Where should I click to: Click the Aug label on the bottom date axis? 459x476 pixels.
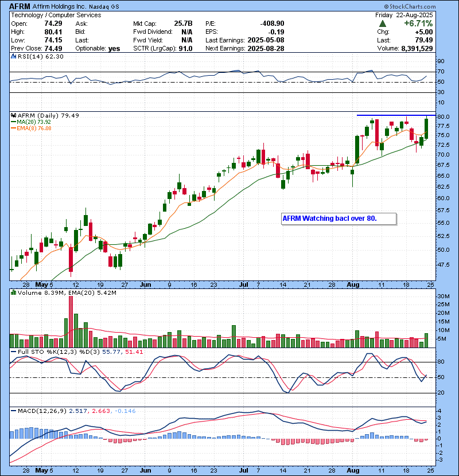[x=353, y=470]
